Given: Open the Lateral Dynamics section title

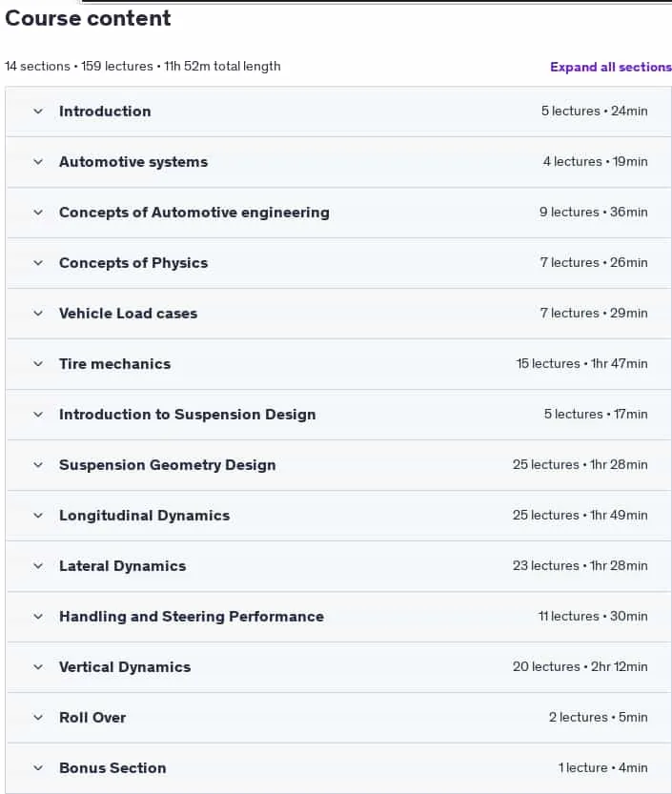Looking at the screenshot, I should click(x=123, y=565).
